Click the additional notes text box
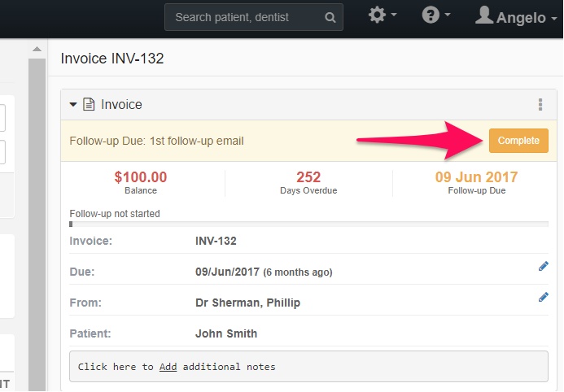Screen dimensions: 564x392 click(308, 367)
